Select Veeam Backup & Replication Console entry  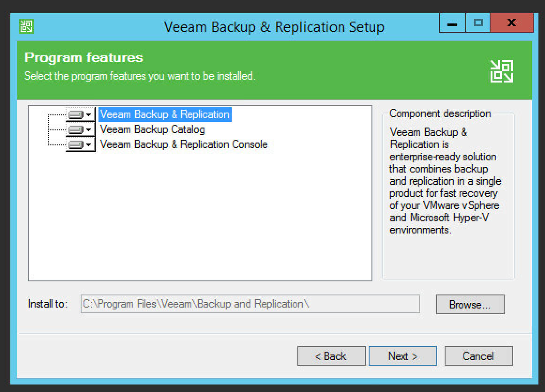pyautogui.click(x=184, y=144)
